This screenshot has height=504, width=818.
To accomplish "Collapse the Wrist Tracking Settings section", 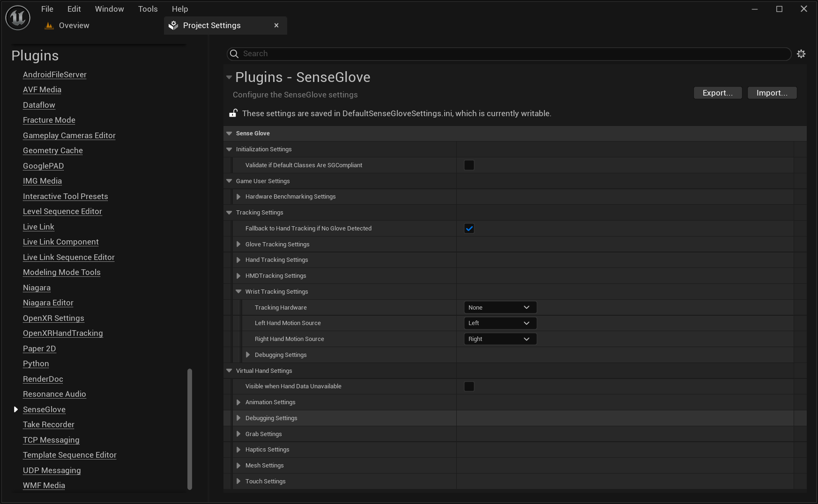I will [238, 291].
